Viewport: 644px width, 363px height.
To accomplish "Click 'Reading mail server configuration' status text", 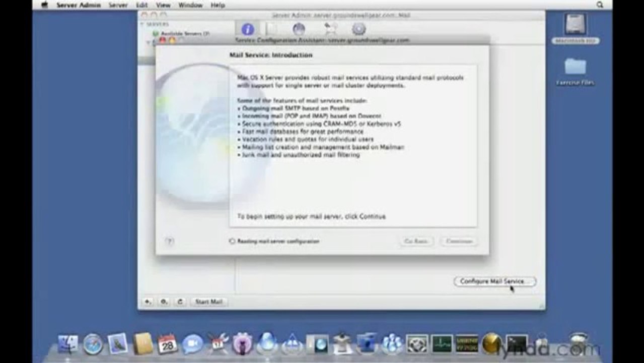I will coord(278,241).
